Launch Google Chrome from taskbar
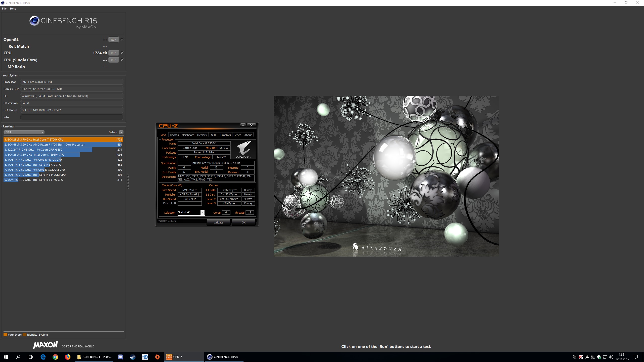Screen dimensions: 644x362 [55, 357]
